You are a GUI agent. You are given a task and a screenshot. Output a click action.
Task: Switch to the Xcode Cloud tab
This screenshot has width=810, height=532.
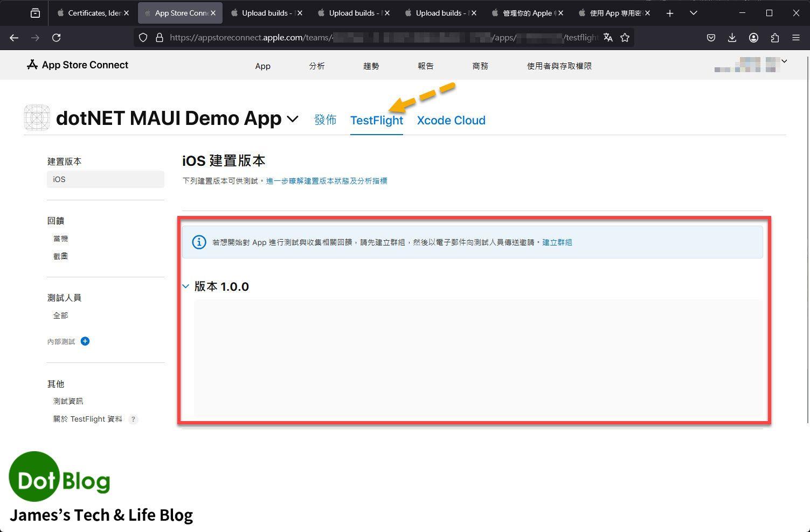click(x=451, y=120)
